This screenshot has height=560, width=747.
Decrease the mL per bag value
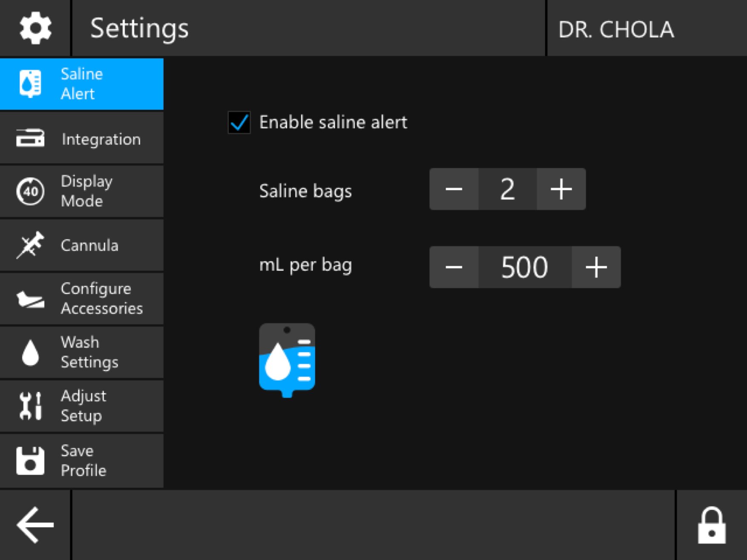coord(454,267)
